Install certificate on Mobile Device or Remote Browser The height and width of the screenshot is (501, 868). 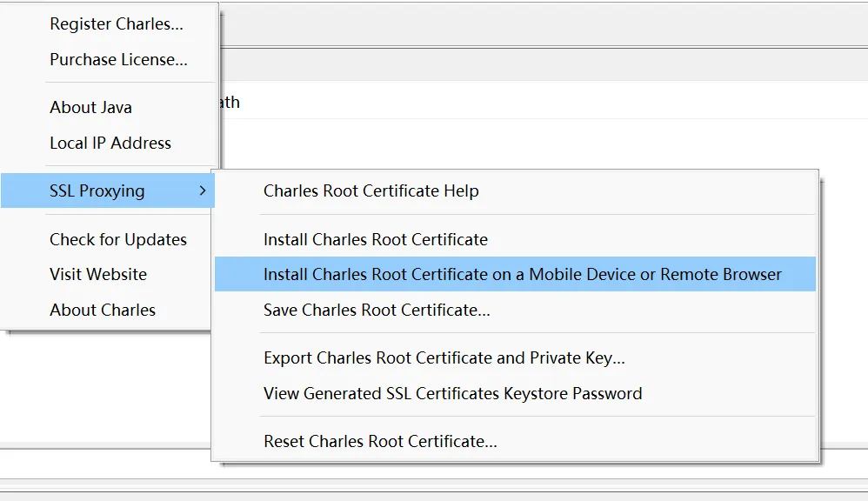tap(515, 274)
